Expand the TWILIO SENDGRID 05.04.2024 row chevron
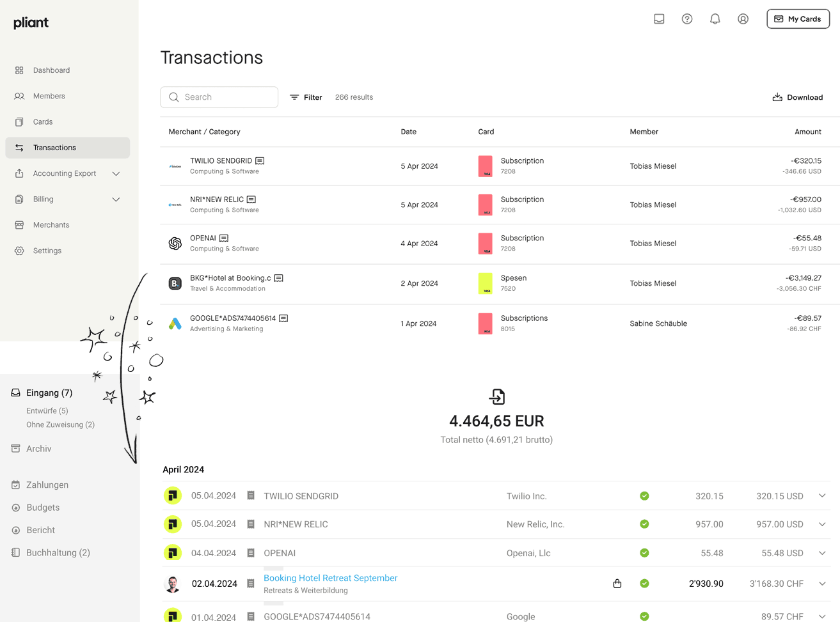 pyautogui.click(x=822, y=495)
